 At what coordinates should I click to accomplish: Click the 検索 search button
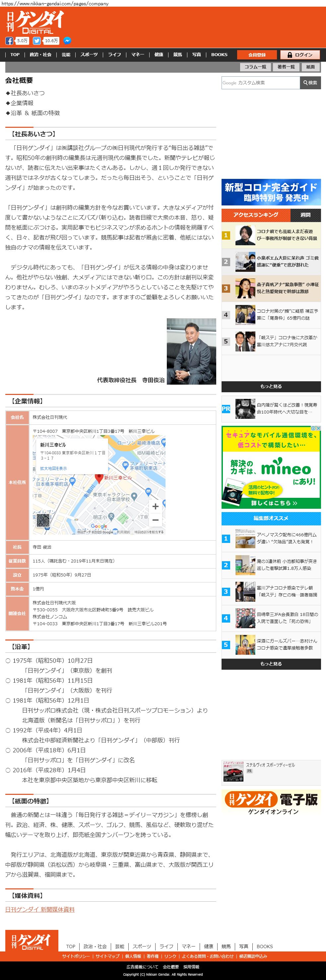pos(310,83)
